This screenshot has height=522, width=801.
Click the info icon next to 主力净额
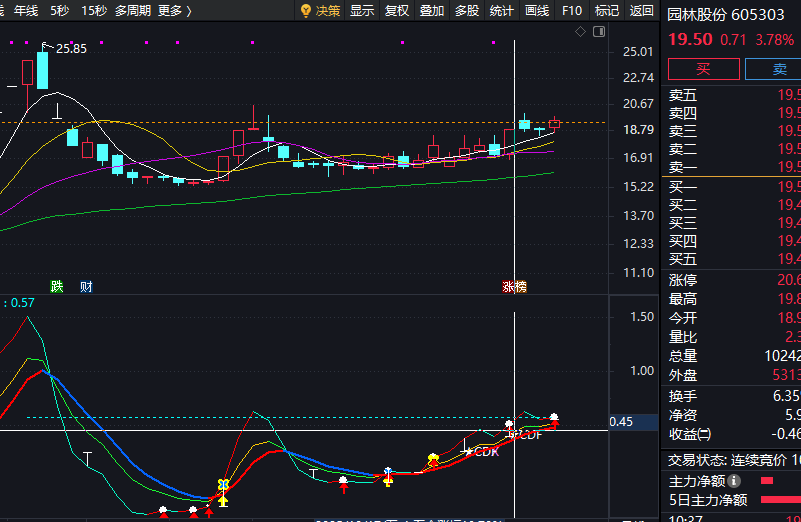734,481
